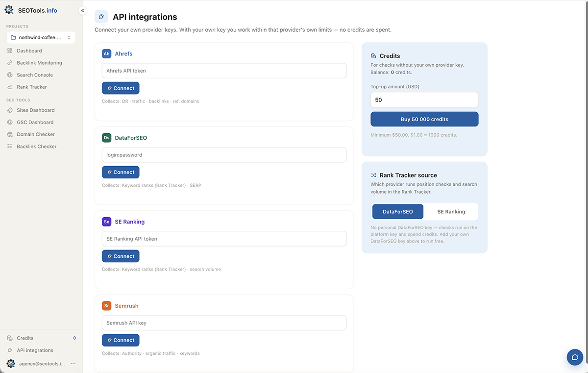This screenshot has height=373, width=588.
Task: Click the SEOTools.info gear logo
Action: click(9, 10)
